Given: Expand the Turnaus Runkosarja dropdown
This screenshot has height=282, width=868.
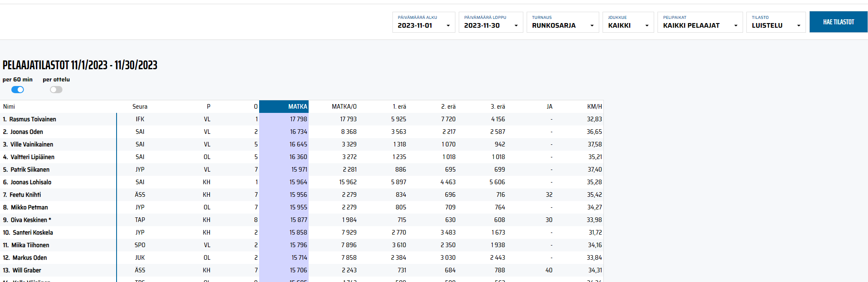Looking at the screenshot, I should point(562,22).
